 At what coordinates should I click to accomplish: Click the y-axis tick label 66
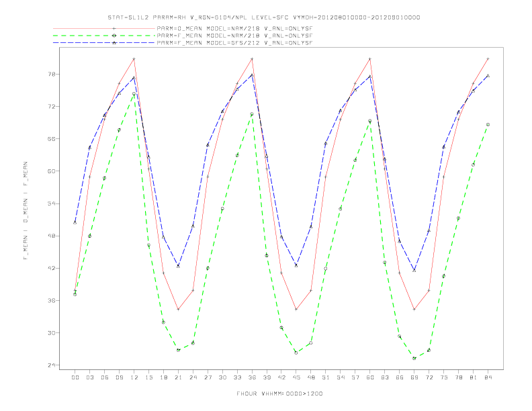(x=53, y=139)
